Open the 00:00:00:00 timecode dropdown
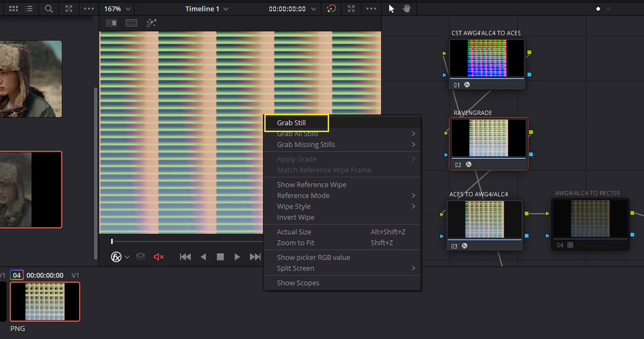Screen dimensions: 644x339 tap(292, 9)
